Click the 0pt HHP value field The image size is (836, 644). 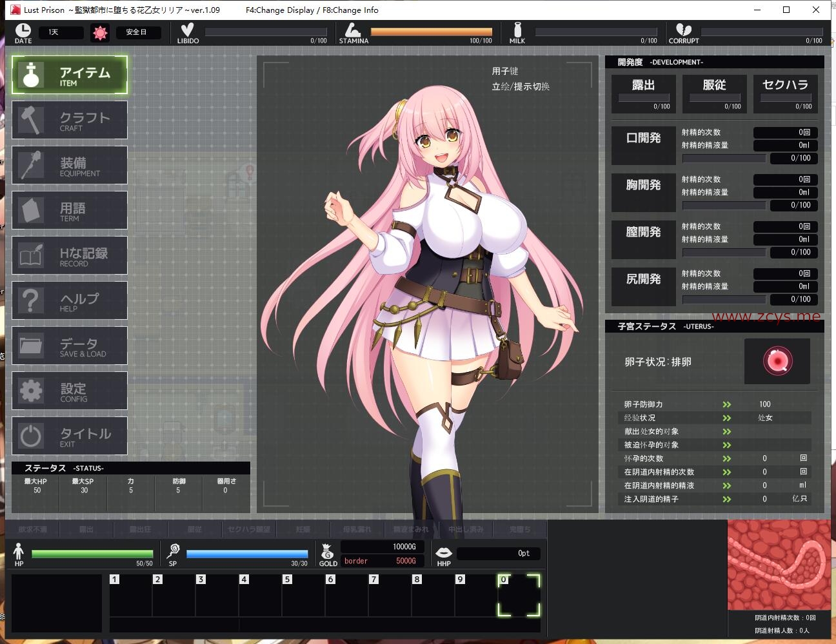click(x=498, y=553)
